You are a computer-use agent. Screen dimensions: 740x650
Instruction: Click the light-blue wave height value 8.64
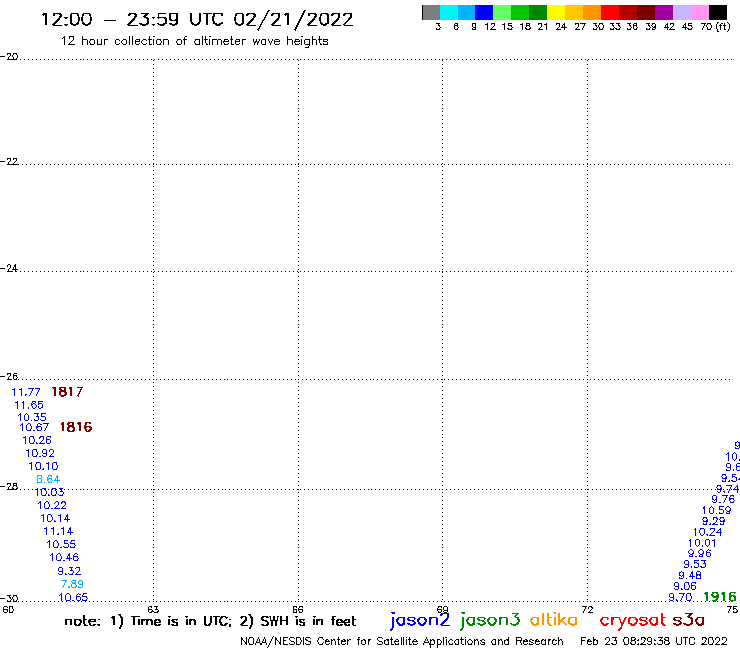click(x=48, y=479)
